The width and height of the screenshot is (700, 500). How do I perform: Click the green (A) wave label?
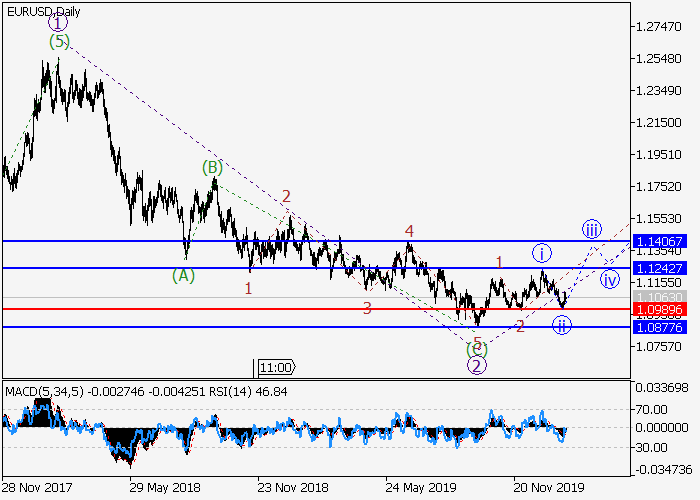click(182, 275)
